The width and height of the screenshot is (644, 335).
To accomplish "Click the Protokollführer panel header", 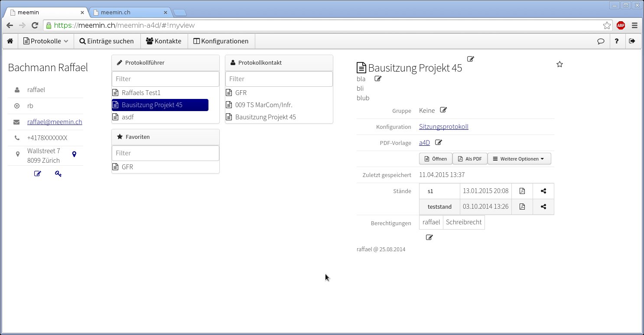I will [x=166, y=63].
